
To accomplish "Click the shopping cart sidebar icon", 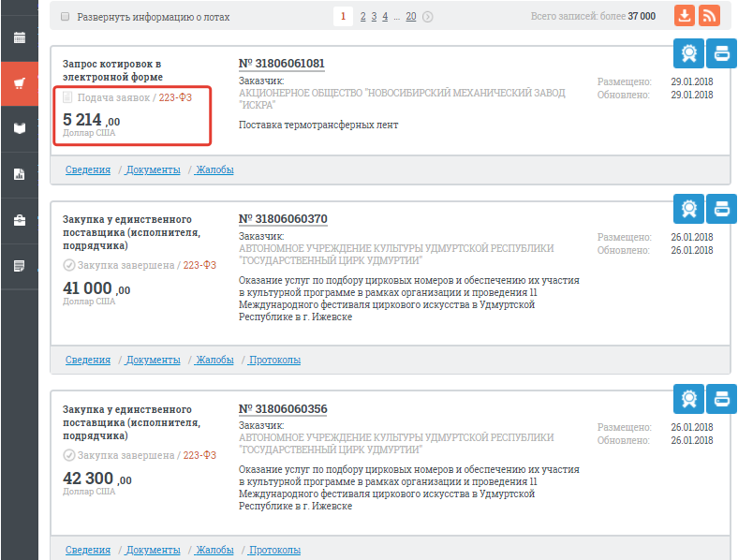I will [x=19, y=83].
